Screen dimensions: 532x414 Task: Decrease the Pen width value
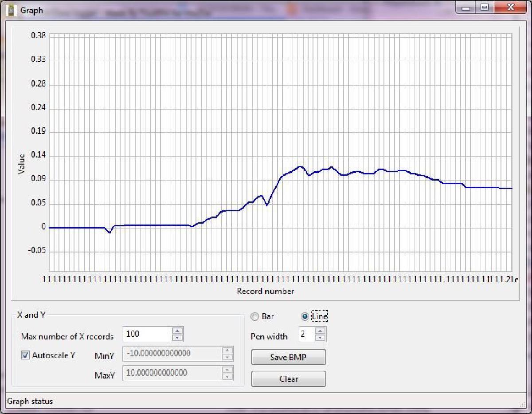coord(320,338)
